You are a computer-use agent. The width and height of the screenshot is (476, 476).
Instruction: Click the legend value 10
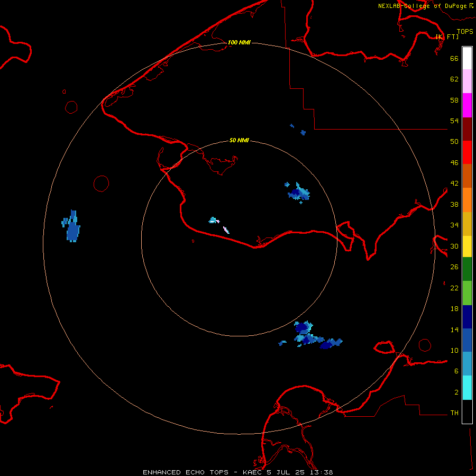click(x=454, y=350)
